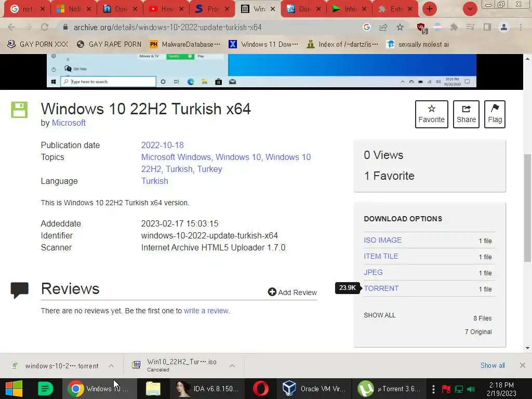Click the Favorite button
The height and width of the screenshot is (399, 532).
pos(432,114)
